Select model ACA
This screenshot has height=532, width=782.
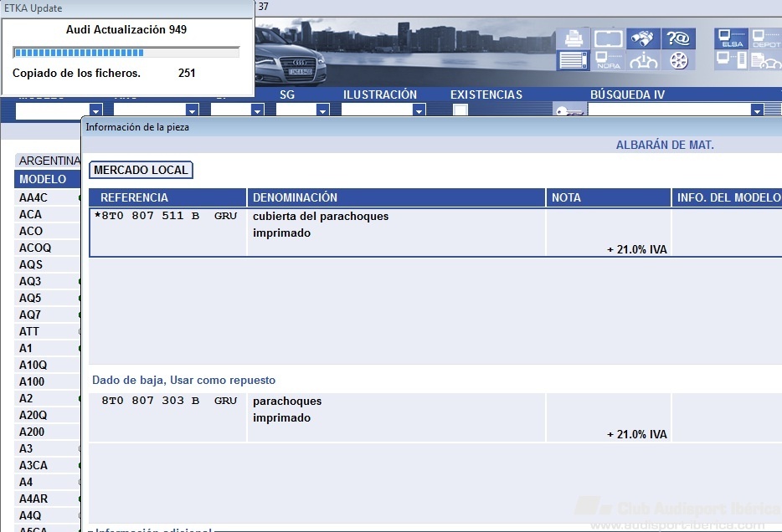[48, 214]
